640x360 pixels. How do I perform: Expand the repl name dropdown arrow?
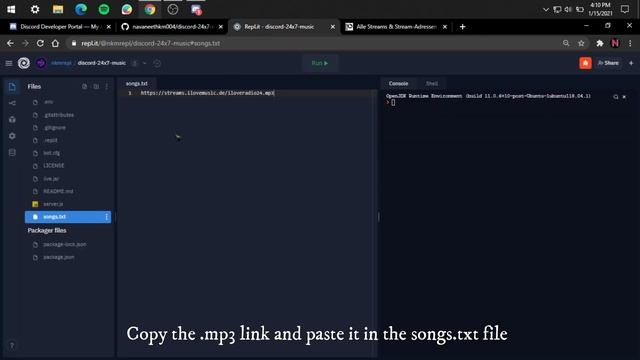click(x=144, y=63)
